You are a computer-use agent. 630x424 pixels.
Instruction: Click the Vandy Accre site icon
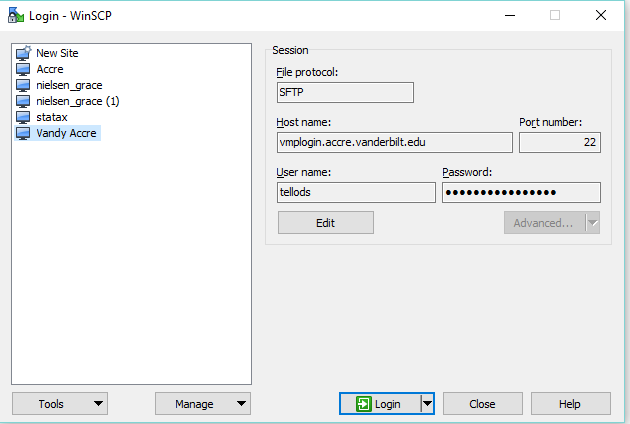24,133
